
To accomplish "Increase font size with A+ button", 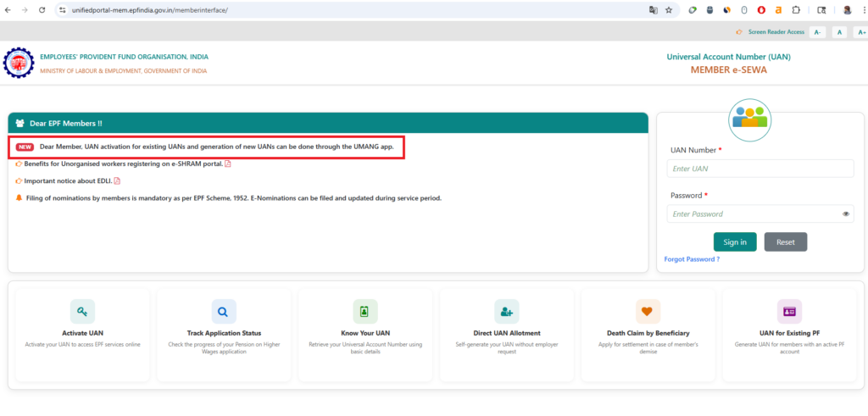I will [x=861, y=31].
